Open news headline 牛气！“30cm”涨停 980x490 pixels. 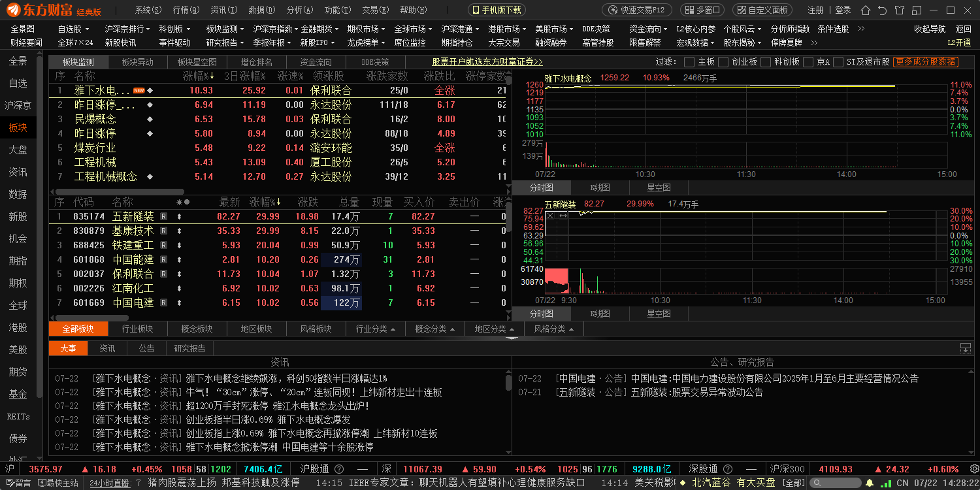point(314,392)
